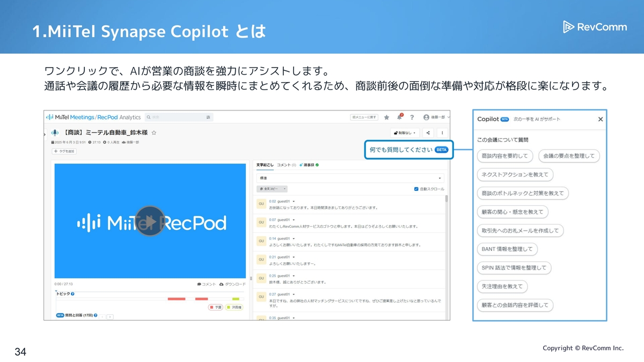This screenshot has width=644, height=362.
Task: Toggle the 予算 topic legend chip
Action: [216, 307]
